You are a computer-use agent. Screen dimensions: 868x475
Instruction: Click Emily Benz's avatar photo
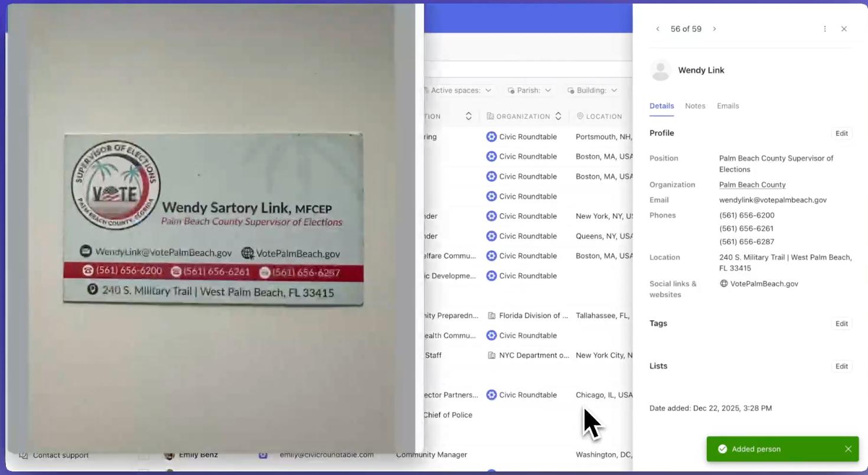pyautogui.click(x=169, y=455)
